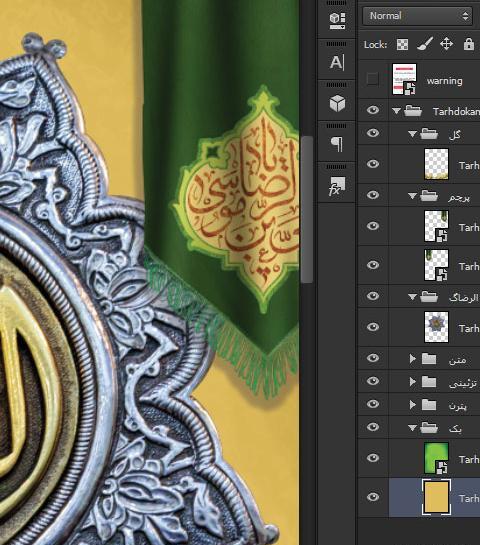Toggle visibility of متن group
The image size is (480, 545).
click(x=373, y=358)
